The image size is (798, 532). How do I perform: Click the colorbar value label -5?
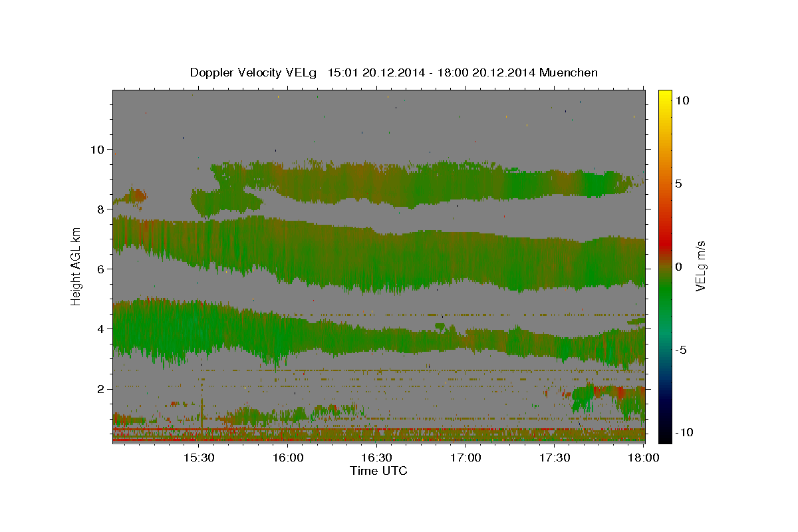[680, 350]
